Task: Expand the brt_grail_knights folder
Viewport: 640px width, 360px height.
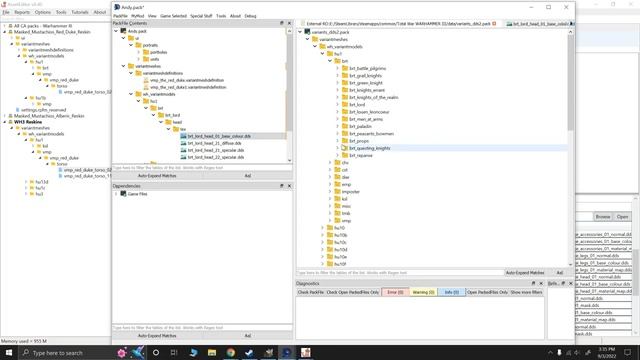Action: click(x=338, y=76)
